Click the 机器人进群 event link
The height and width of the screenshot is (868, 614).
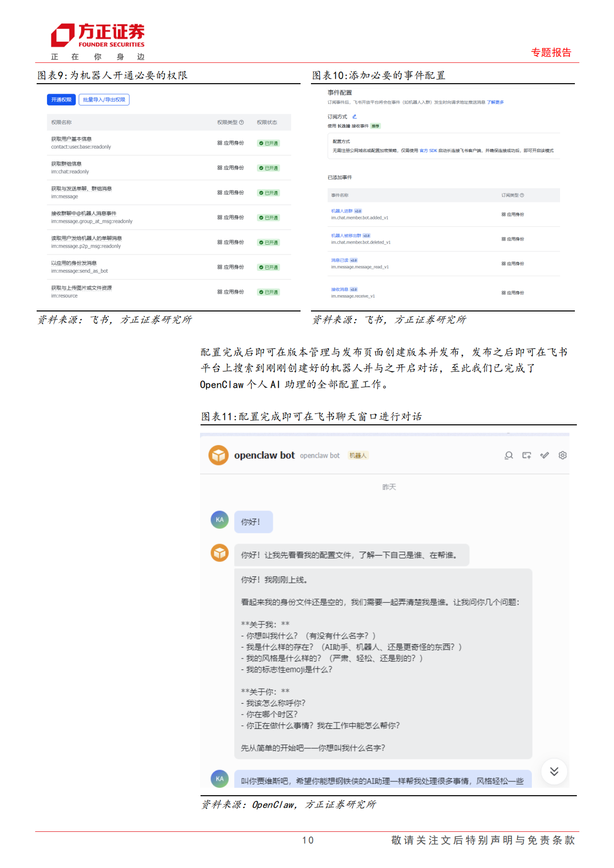click(x=342, y=211)
